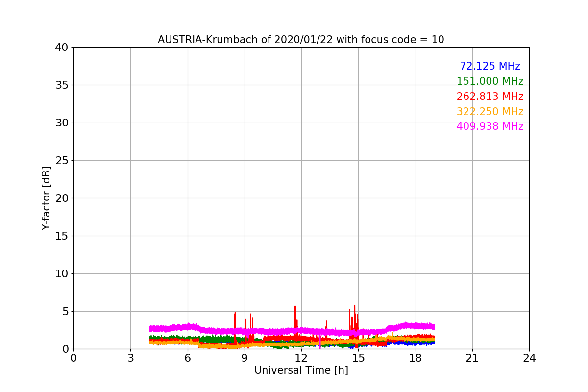This screenshot has width=588, height=392.
Task: Click the x-axis tick label 3
Action: pos(130,358)
